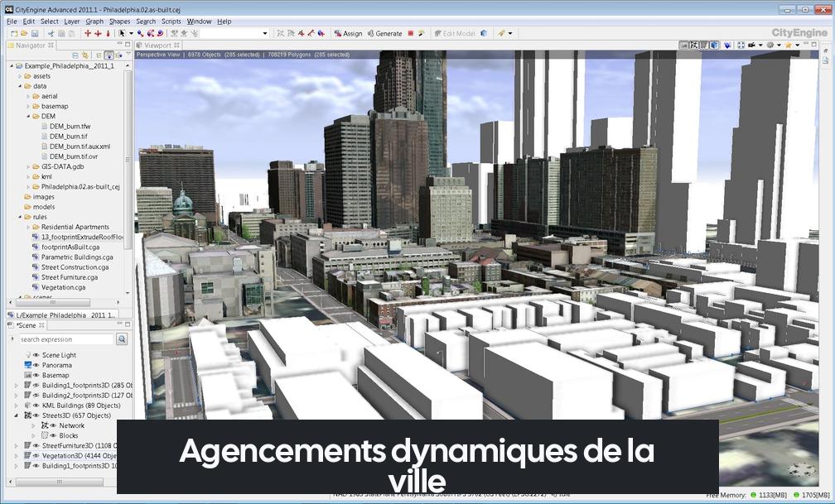Toggle visibility of Scene Light
835x504 pixels.
[x=36, y=355]
